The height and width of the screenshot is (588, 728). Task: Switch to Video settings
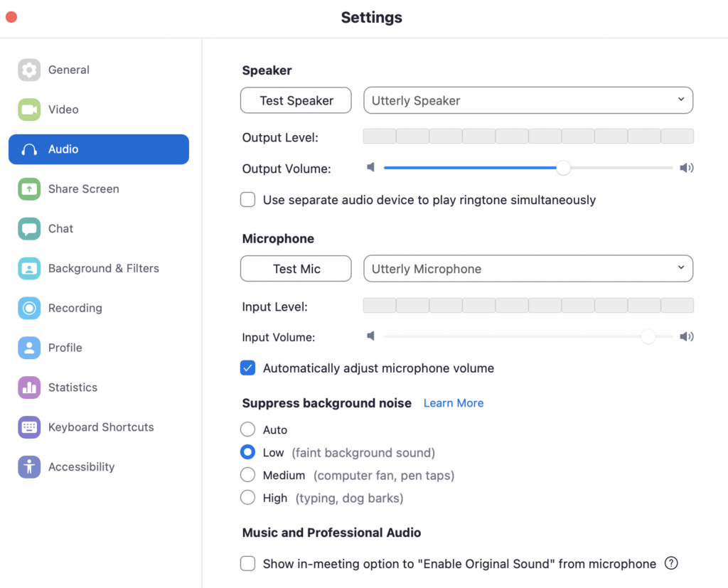[98, 109]
